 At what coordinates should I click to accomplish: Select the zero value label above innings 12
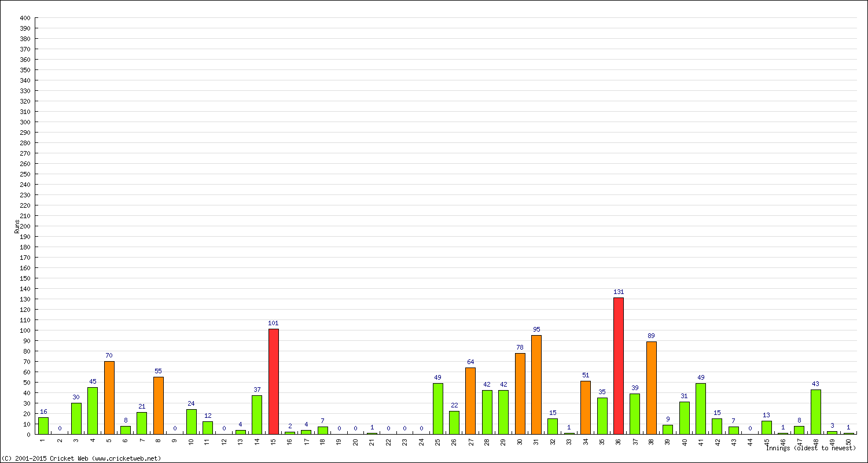point(224,428)
